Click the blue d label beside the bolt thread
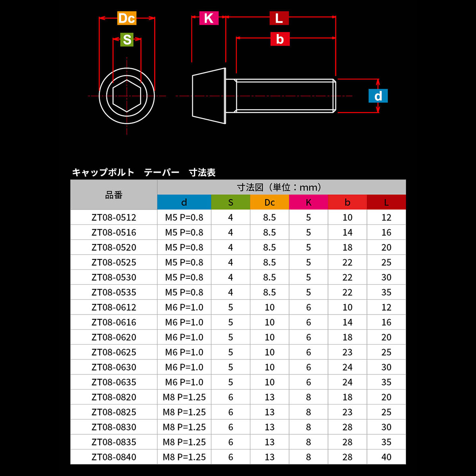The height and width of the screenshot is (476, 476). 378,96
